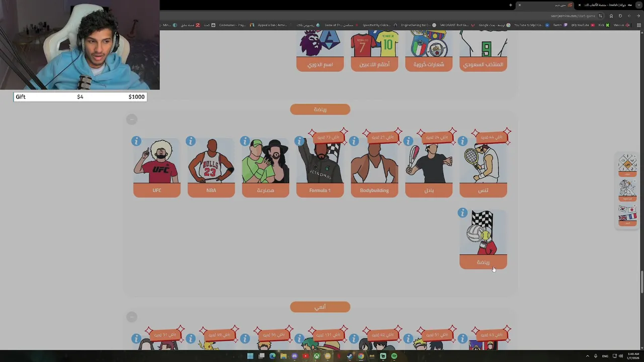Open the Twitch bookmark
Viewport: 644px width, 362px height.
560,25
